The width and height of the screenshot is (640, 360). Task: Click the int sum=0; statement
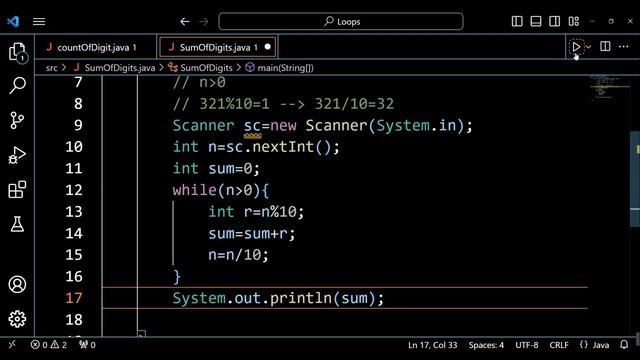[216, 169]
